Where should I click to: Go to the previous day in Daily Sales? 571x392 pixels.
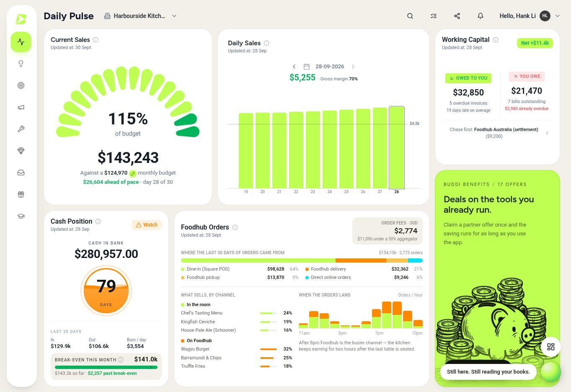(x=294, y=67)
